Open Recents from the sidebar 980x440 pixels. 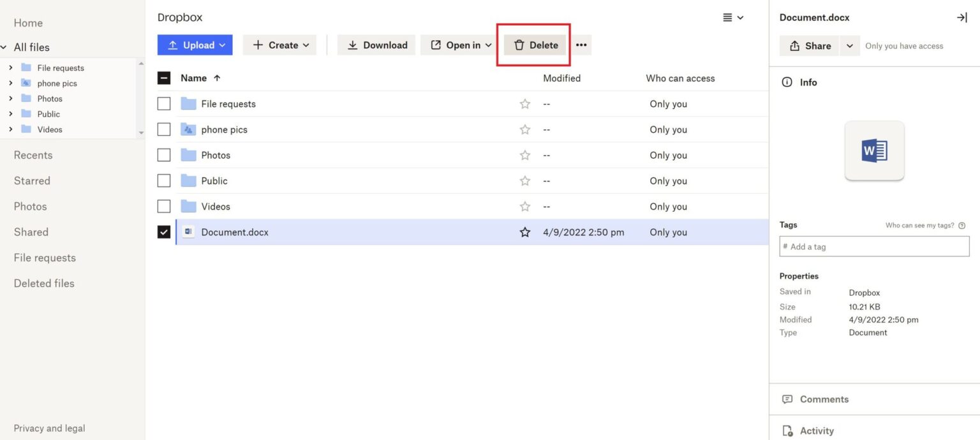[33, 154]
